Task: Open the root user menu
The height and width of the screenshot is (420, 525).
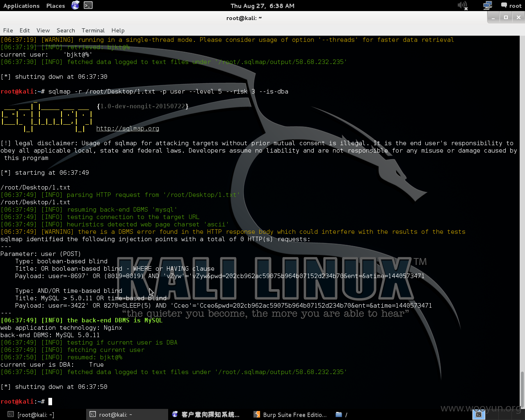Action: pos(511,6)
